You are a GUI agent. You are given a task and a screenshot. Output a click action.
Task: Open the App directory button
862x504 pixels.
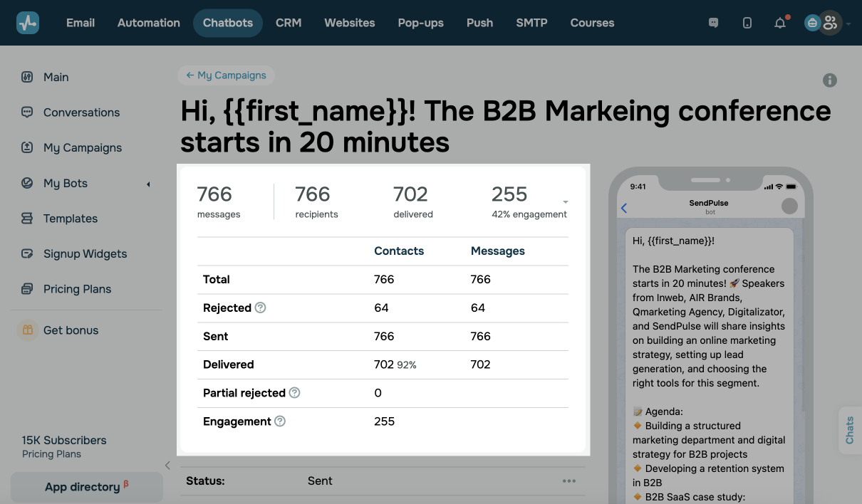coord(86,487)
